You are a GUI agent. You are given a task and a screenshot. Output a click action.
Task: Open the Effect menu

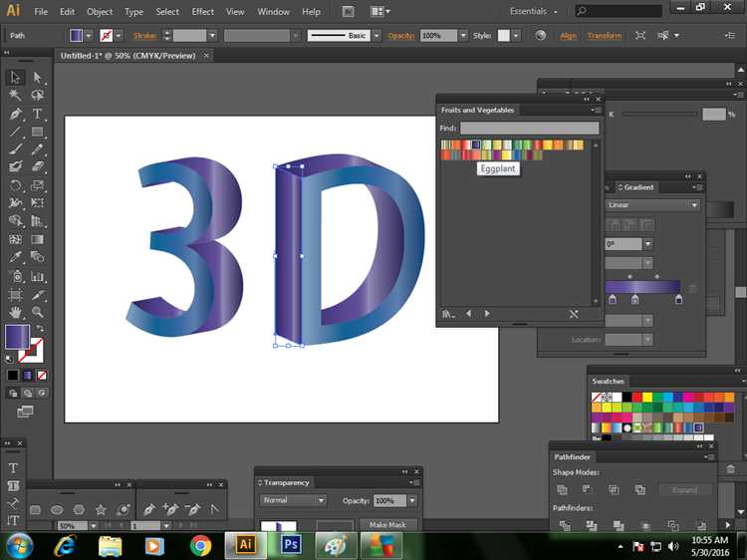[202, 12]
